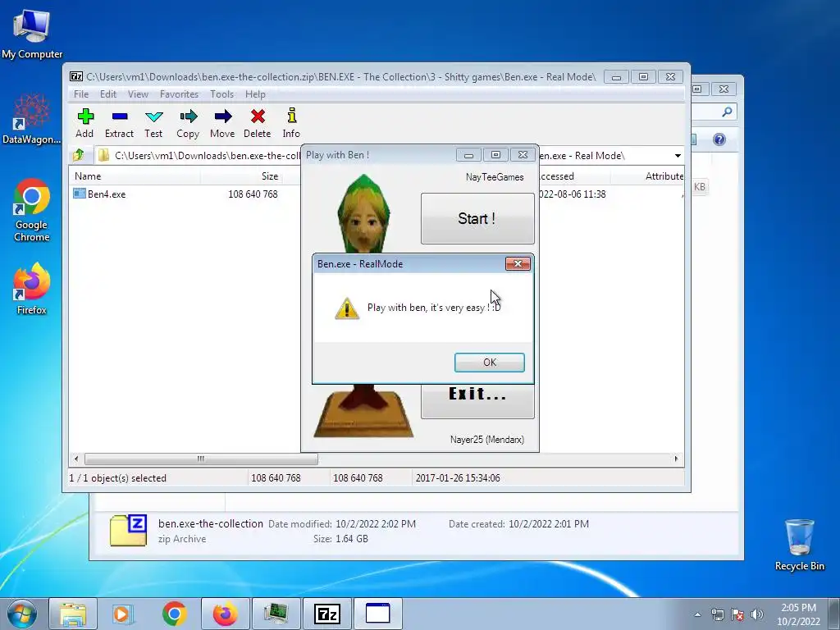This screenshot has height=630, width=840.
Task: Click OK in the Ben.exe - RealMode dialog
Action: [x=490, y=362]
